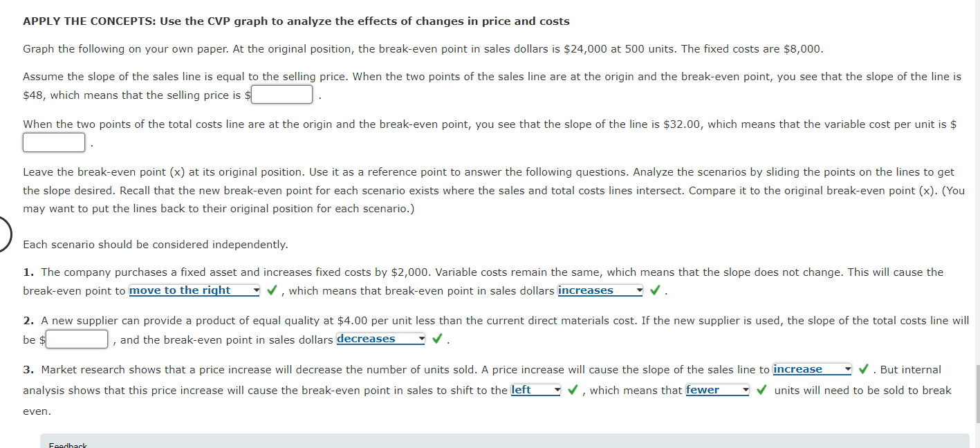Click the selling price input box
This screenshot has width=980, height=448.
tap(281, 94)
